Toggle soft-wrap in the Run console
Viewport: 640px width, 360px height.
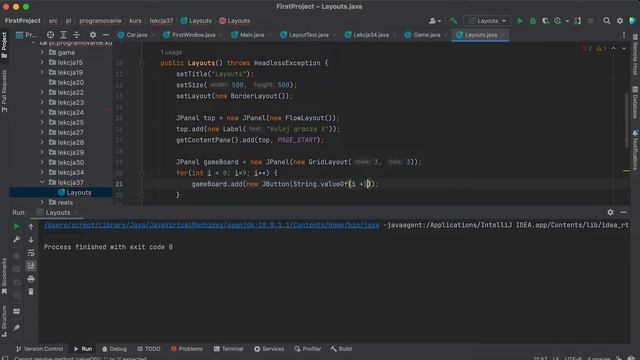(31, 253)
